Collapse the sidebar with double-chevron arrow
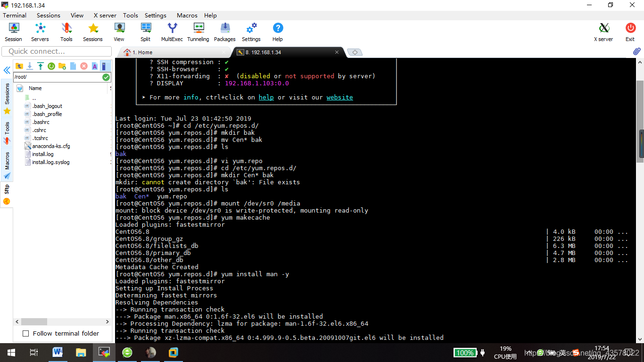This screenshot has width=644, height=362. click(x=7, y=70)
